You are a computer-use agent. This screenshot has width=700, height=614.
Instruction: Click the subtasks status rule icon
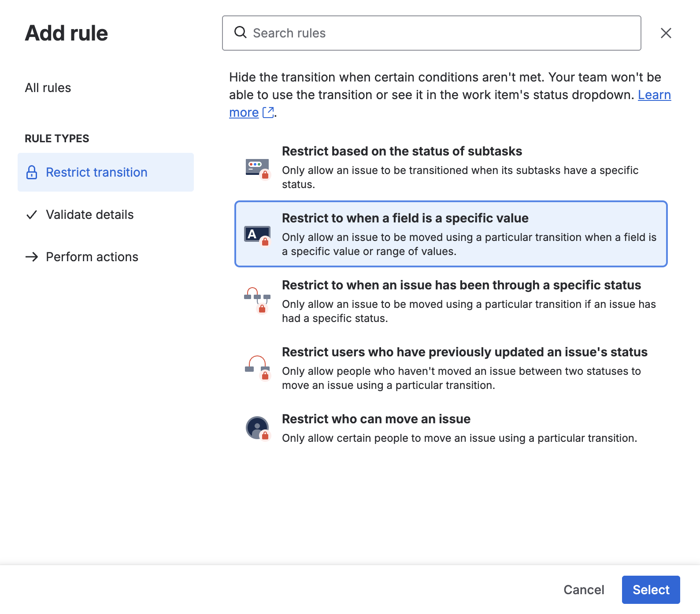point(257,168)
